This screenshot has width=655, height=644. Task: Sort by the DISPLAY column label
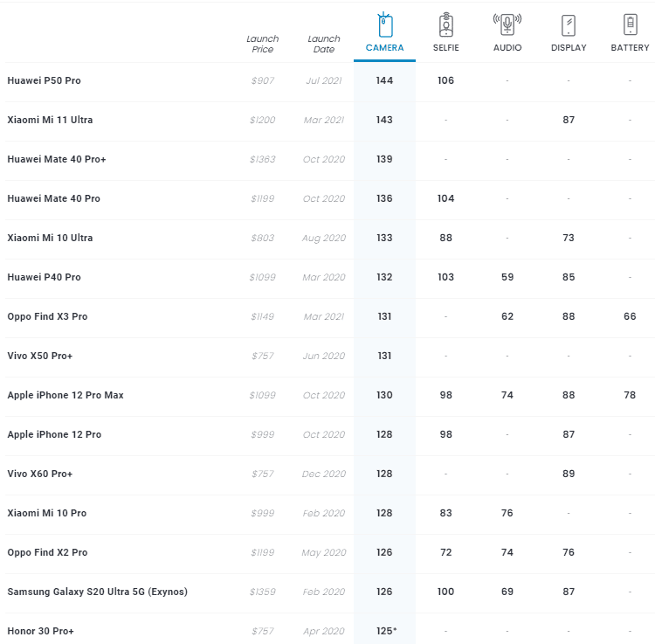(569, 48)
